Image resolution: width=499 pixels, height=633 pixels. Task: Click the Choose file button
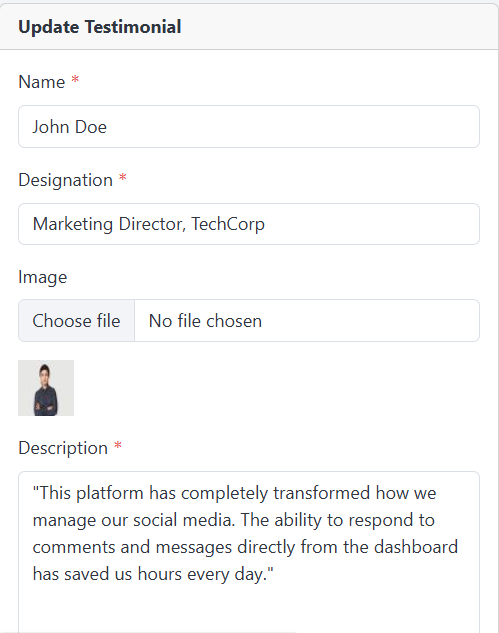pyautogui.click(x=76, y=321)
